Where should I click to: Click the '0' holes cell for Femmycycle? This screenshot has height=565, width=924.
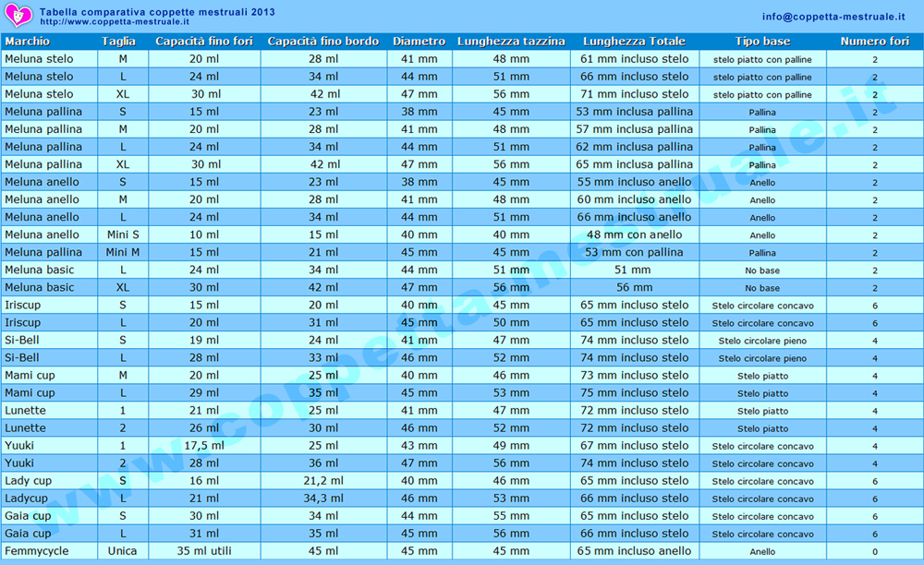pos(874,552)
